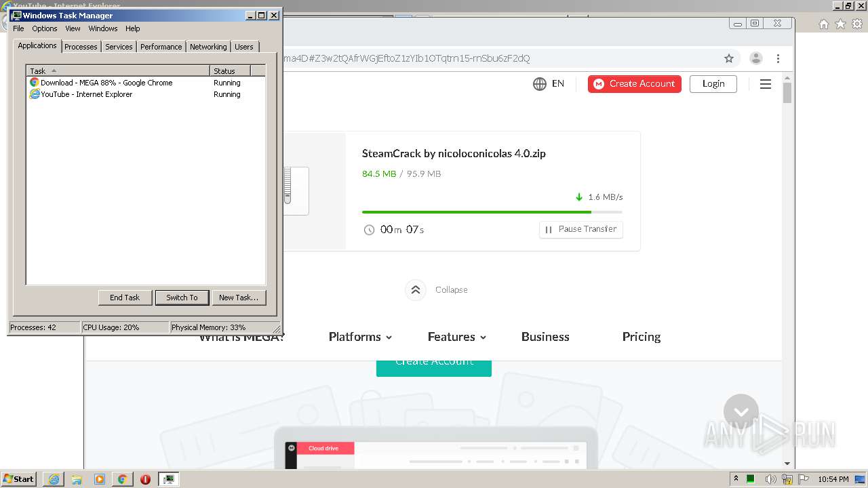Switch to the Processes tab

tap(81, 47)
